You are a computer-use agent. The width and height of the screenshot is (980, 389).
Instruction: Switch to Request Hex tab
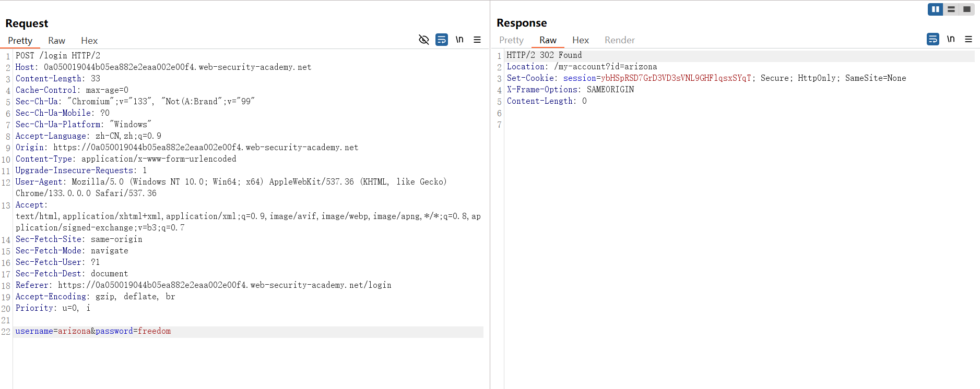[x=89, y=41]
